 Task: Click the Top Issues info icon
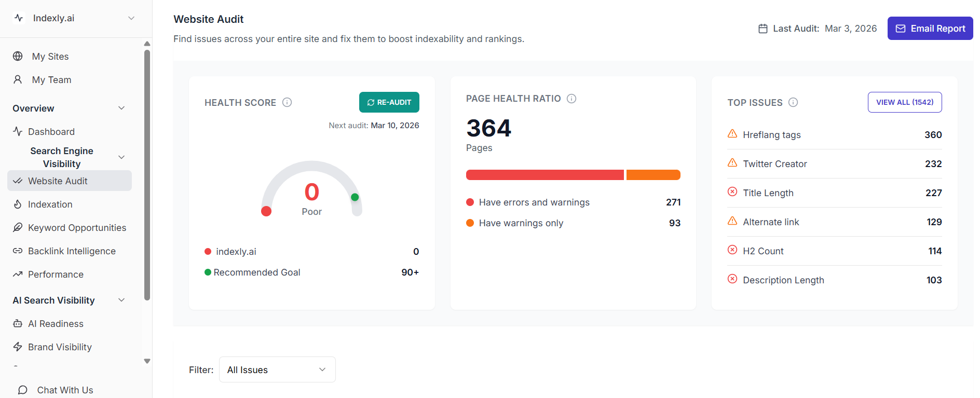click(793, 102)
